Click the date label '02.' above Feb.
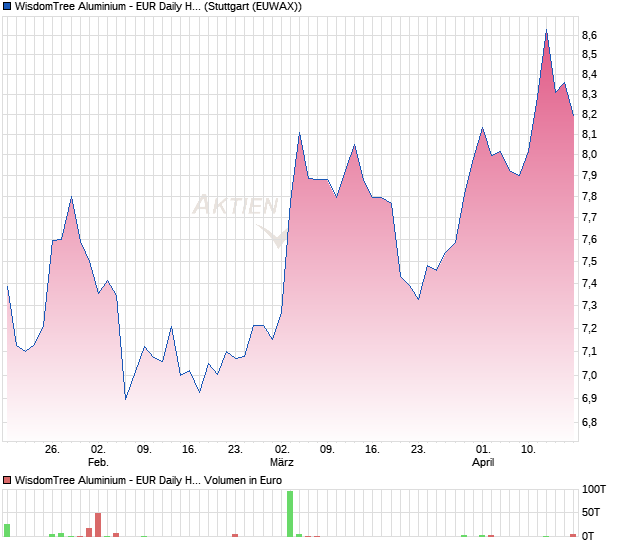620x546 pixels. point(98,450)
